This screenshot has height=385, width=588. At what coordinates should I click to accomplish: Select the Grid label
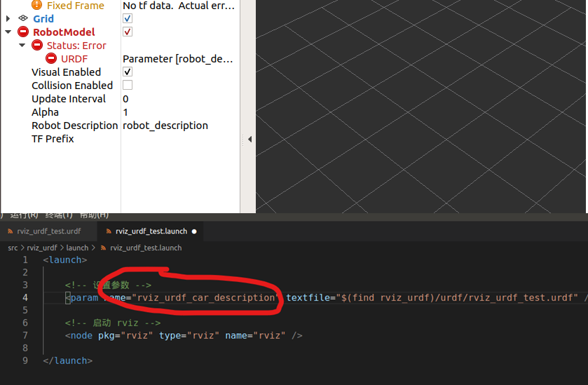(x=43, y=18)
